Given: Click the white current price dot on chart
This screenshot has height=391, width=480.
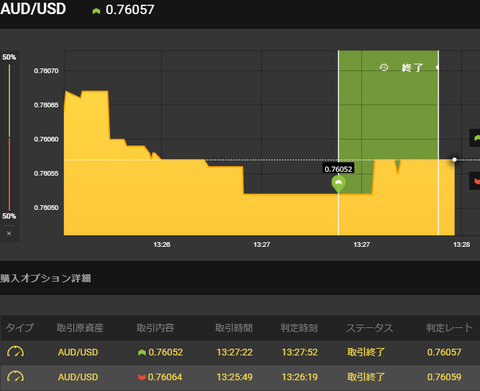Looking at the screenshot, I should pyautogui.click(x=454, y=160).
